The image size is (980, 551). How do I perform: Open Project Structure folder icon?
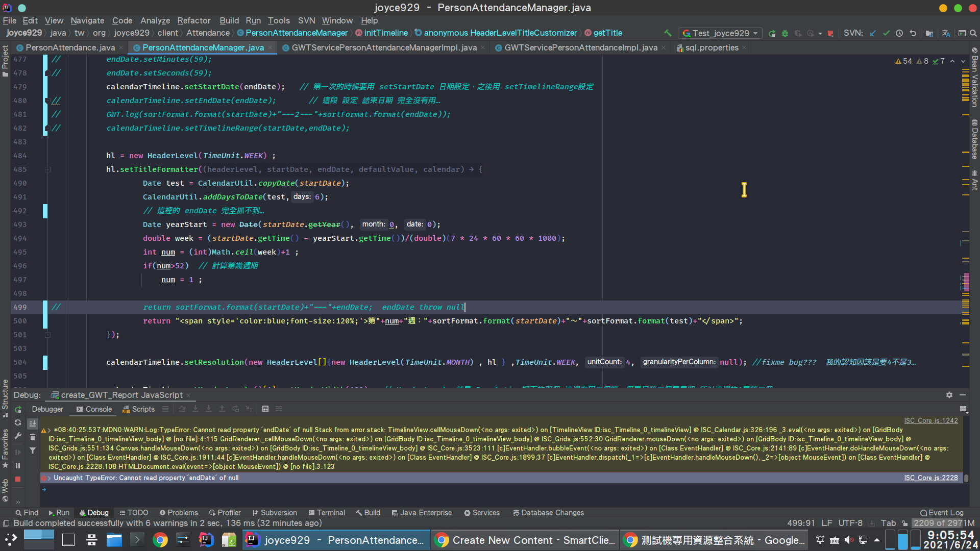pos(929,33)
